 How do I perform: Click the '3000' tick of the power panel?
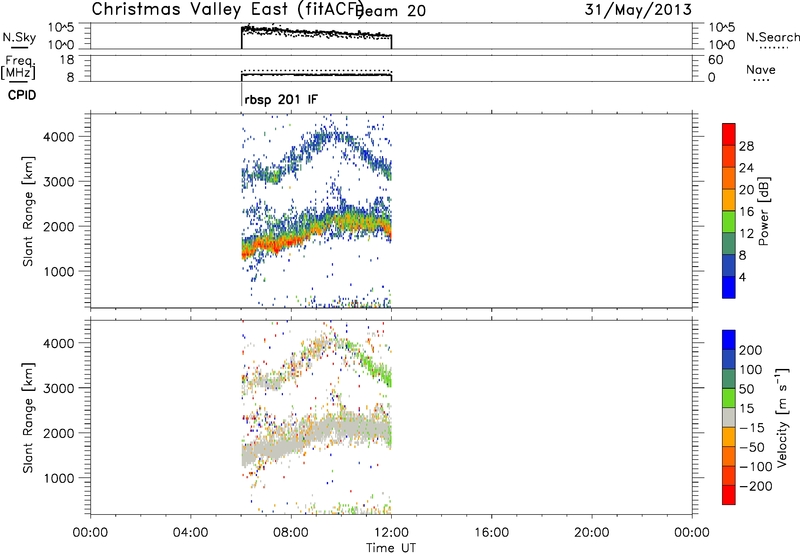click(x=58, y=182)
